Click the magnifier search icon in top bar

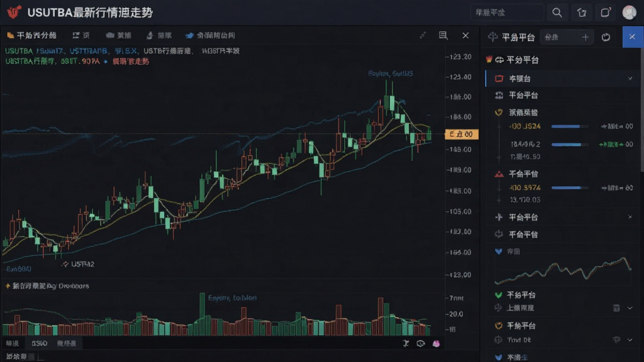[557, 13]
